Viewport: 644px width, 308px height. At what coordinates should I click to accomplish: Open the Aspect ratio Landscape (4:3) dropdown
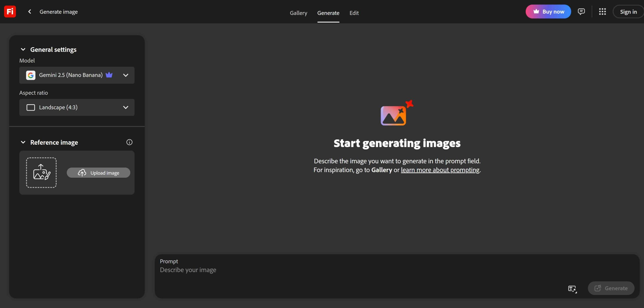tap(77, 107)
